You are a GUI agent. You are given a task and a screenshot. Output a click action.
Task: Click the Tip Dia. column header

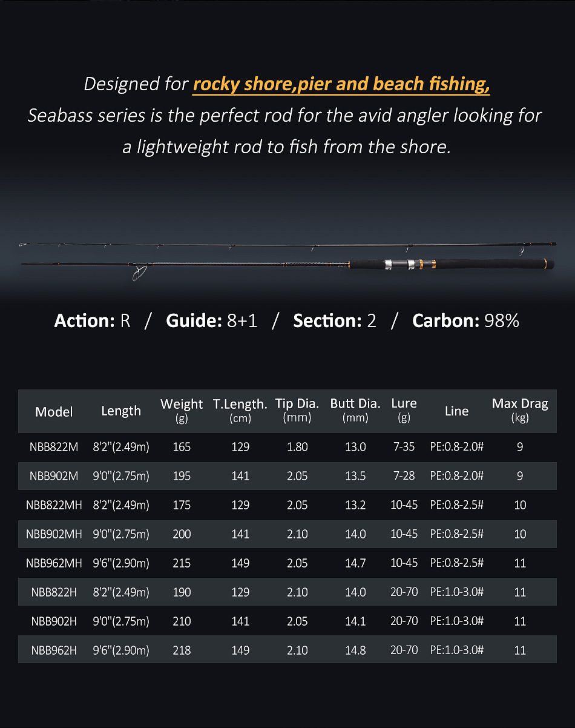[x=297, y=410]
